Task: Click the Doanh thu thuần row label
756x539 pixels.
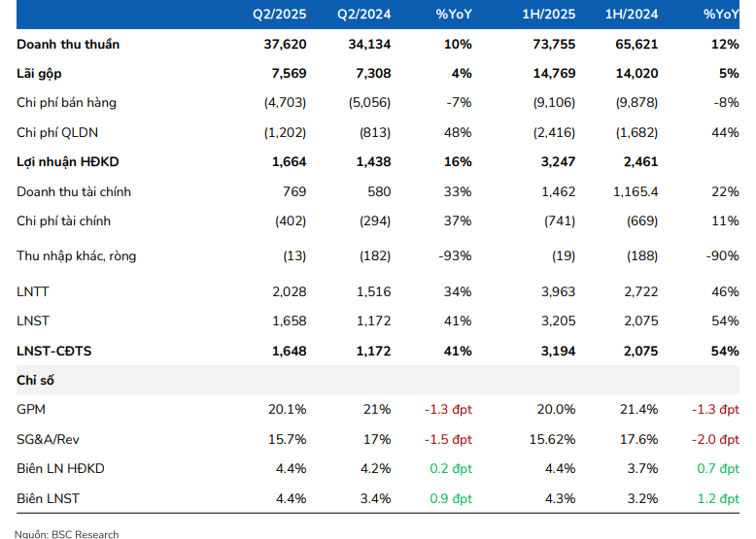Action: pyautogui.click(x=68, y=45)
